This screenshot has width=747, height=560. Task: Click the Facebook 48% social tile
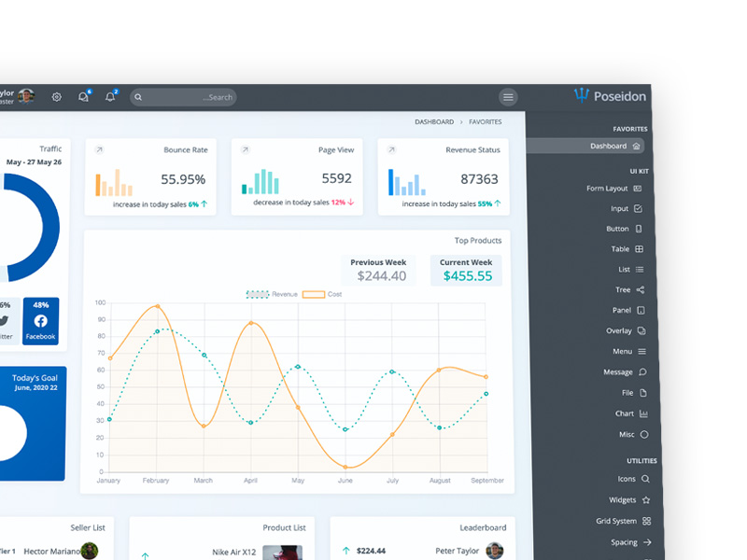(x=40, y=321)
